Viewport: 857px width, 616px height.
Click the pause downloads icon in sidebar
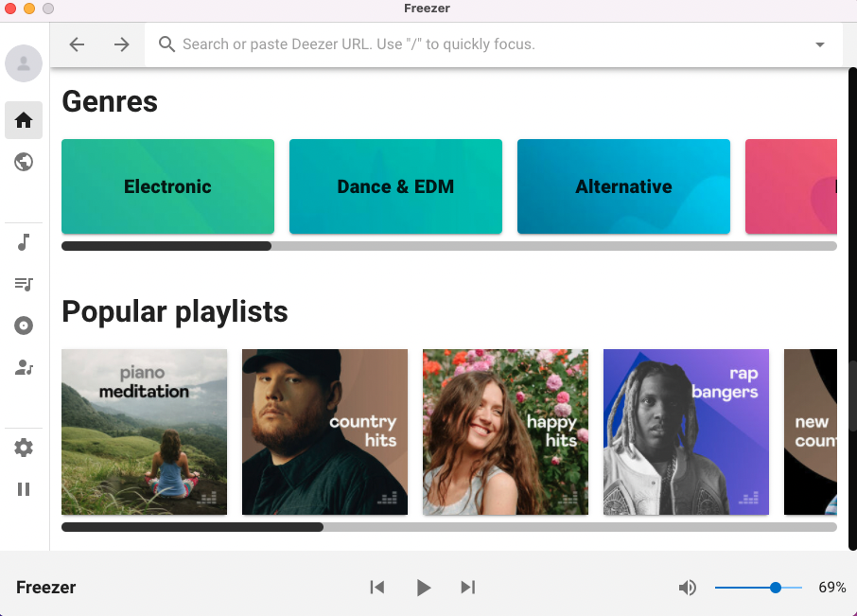24,489
